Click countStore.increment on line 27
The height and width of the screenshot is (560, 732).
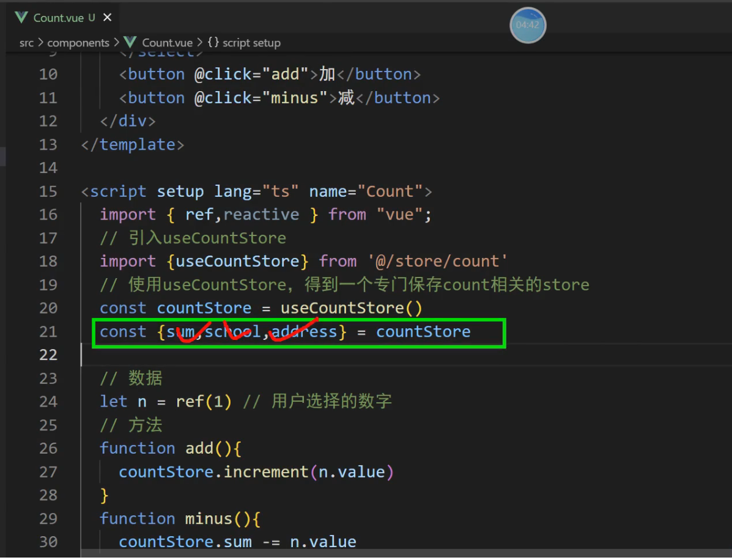tap(213, 472)
